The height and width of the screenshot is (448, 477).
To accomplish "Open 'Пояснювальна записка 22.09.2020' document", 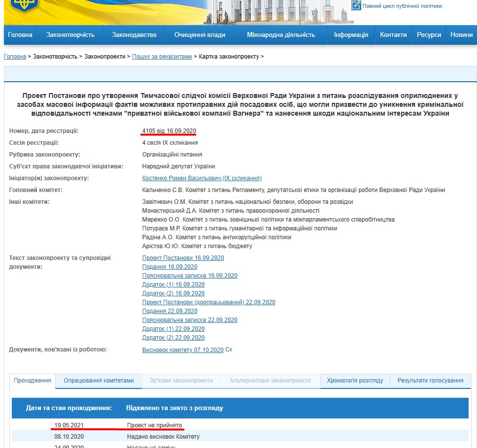I will pos(190,320).
